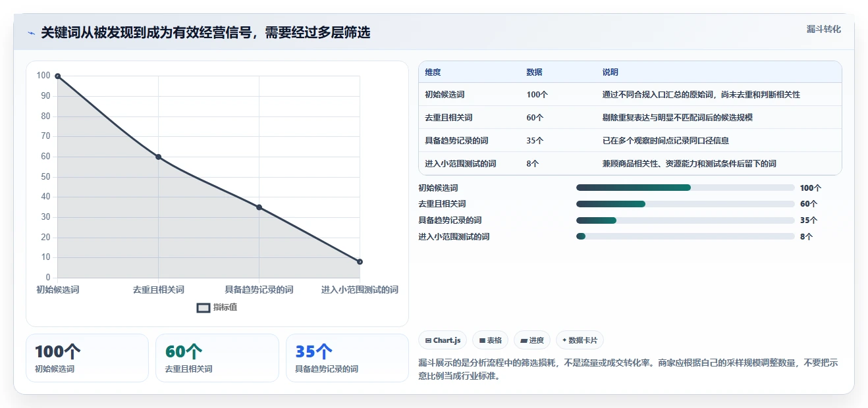Click the 进度 tag chip
868x408 pixels.
(532, 340)
